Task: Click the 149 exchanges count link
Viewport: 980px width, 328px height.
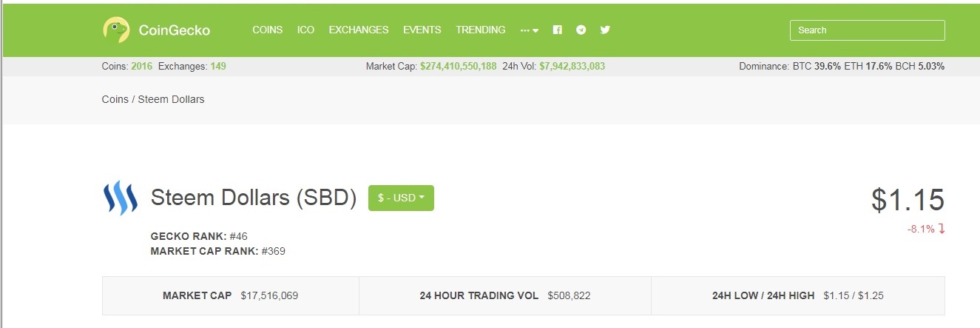Action: [x=218, y=66]
